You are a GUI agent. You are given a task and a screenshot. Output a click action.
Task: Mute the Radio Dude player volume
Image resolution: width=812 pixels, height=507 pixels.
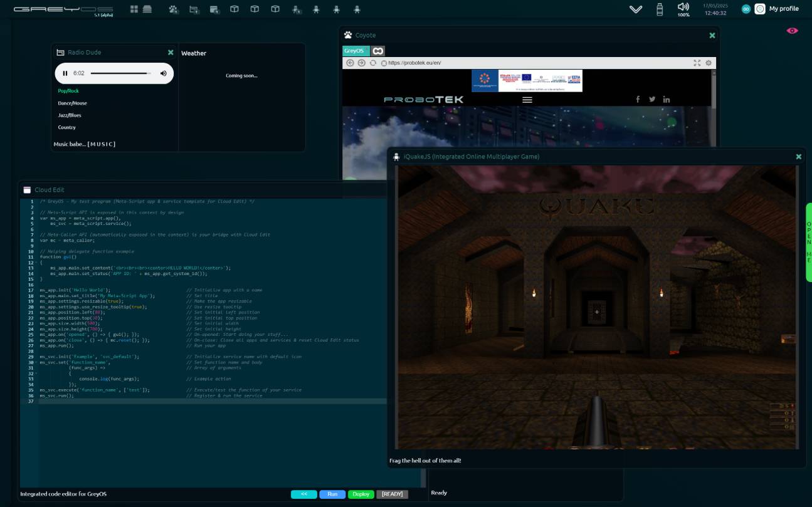(164, 73)
